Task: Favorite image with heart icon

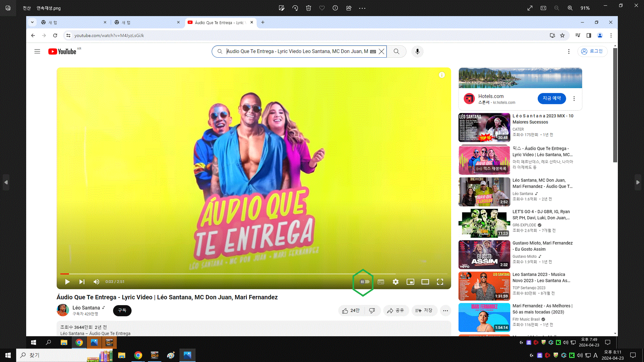Action: 322,8
